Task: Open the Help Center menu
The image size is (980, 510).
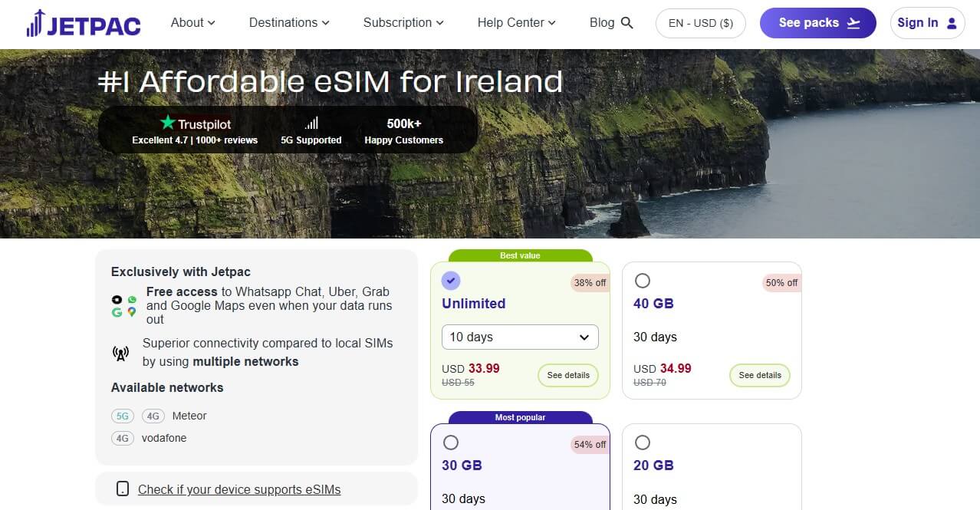Action: (x=516, y=23)
